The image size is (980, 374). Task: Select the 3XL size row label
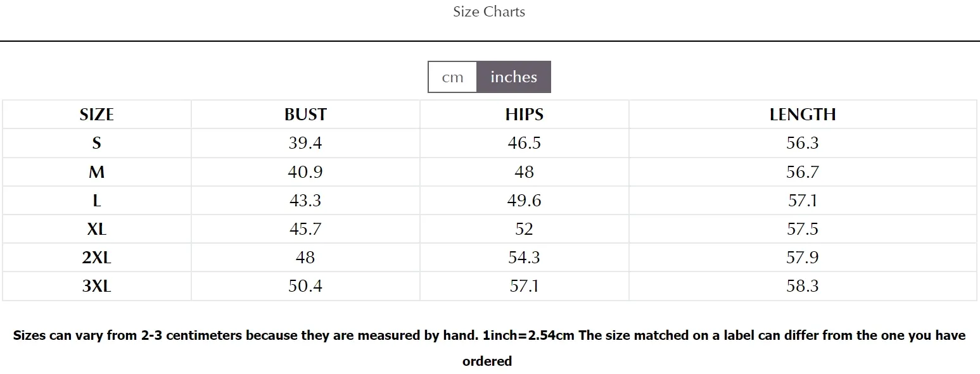coord(97,286)
